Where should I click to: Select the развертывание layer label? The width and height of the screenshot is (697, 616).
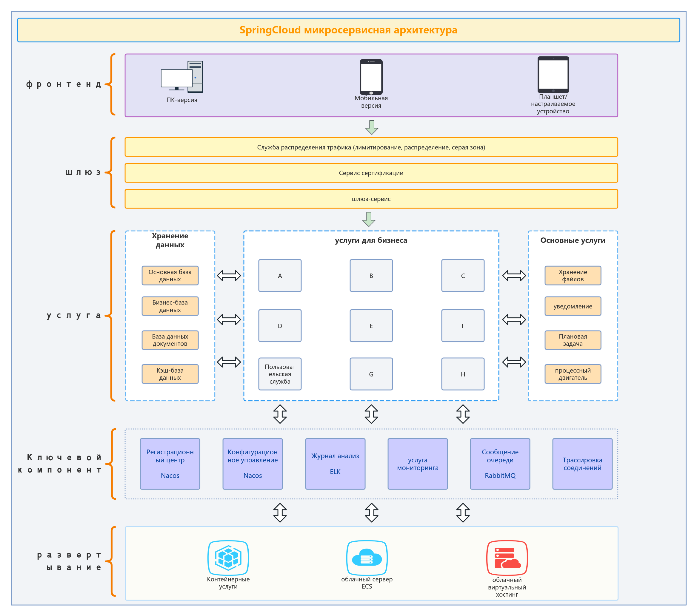[x=69, y=561]
